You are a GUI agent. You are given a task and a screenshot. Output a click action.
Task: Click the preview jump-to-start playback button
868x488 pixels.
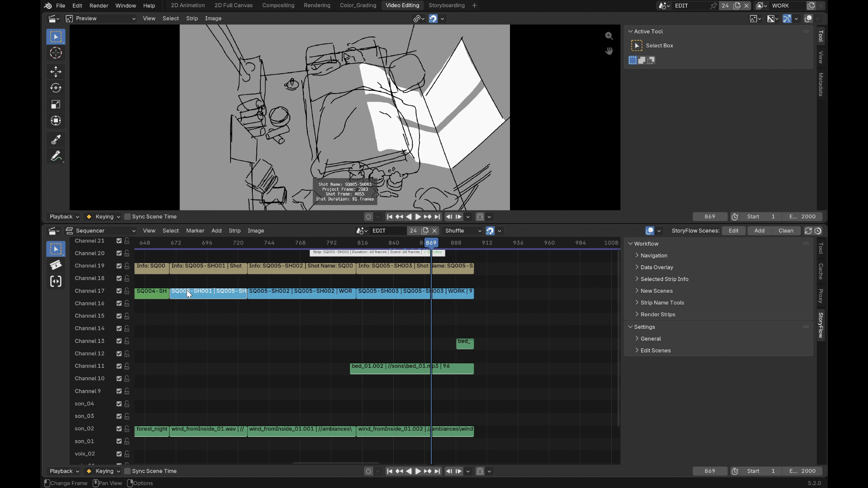click(x=390, y=217)
